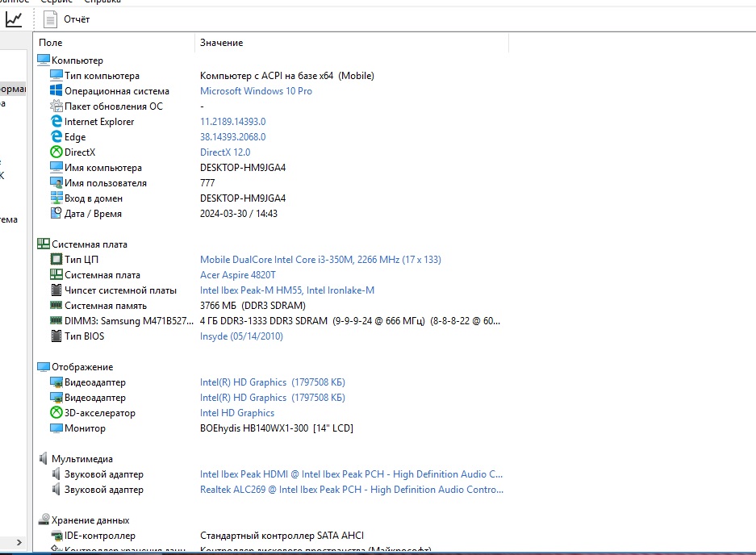Open the Mobile DualCore Intel Core i3-350M link
Image resolution: width=756 pixels, height=555 pixels.
point(320,260)
